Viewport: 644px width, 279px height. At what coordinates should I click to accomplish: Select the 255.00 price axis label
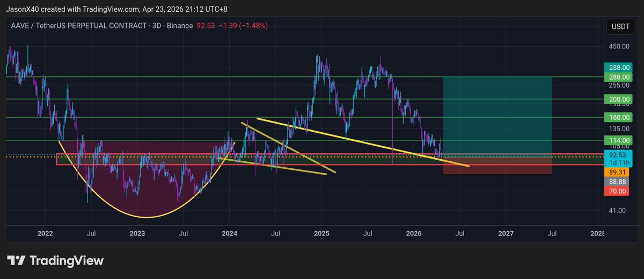pyautogui.click(x=619, y=85)
